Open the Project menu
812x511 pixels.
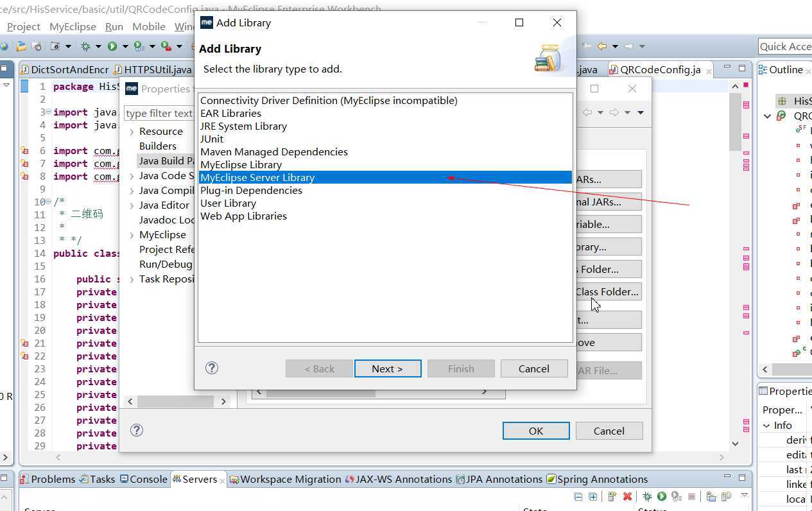tap(24, 26)
